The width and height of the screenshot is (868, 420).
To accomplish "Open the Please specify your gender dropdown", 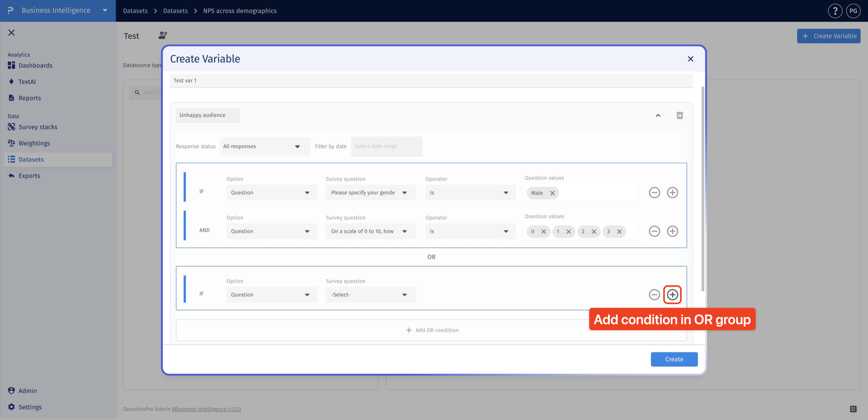I will click(371, 193).
